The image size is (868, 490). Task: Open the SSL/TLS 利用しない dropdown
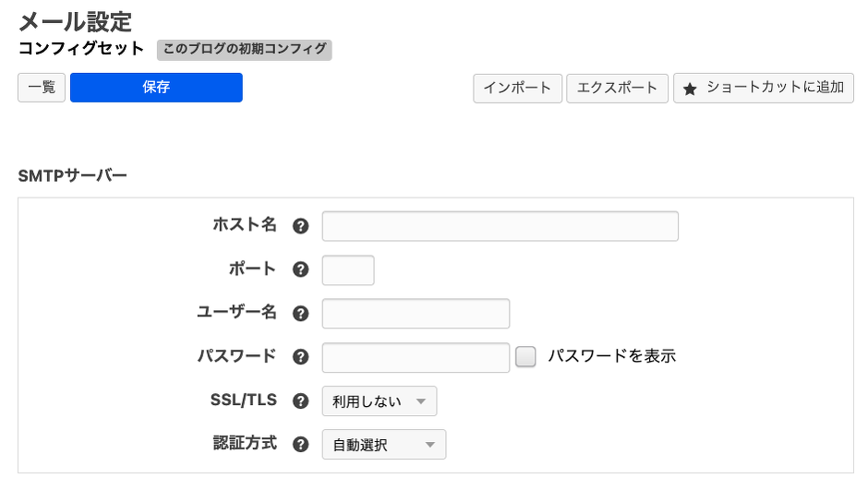pos(379,400)
